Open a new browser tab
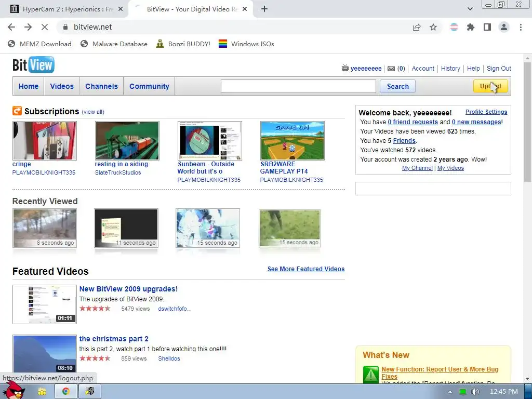Image resolution: width=532 pixels, height=399 pixels. pos(264,9)
